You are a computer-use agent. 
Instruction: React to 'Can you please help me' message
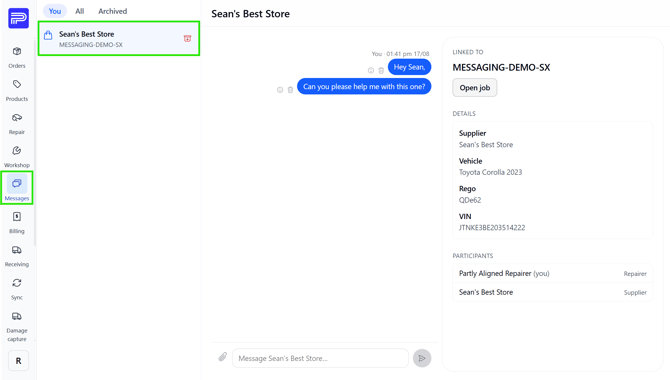coord(280,90)
